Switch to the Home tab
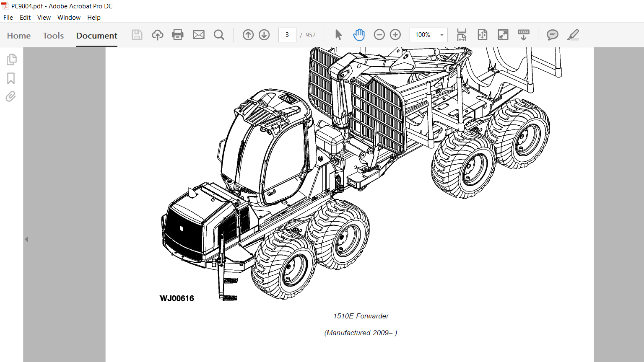The width and height of the screenshot is (644, 362). click(x=19, y=36)
